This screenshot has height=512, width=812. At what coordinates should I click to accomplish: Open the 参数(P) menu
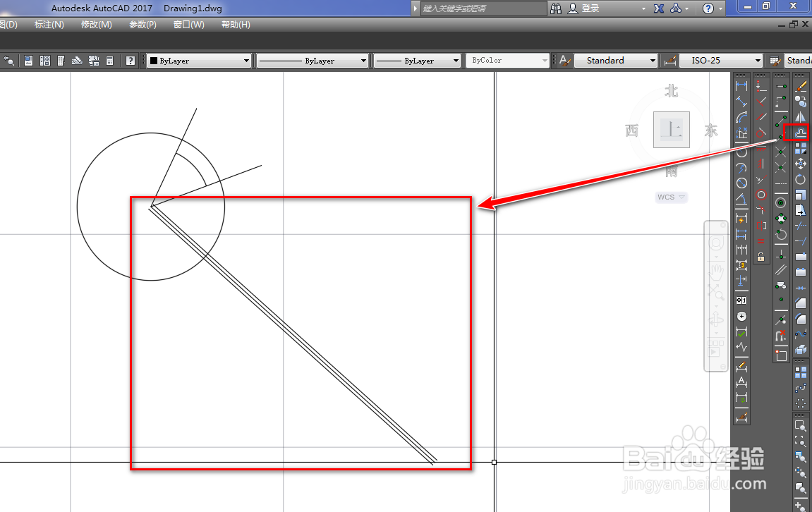point(143,25)
